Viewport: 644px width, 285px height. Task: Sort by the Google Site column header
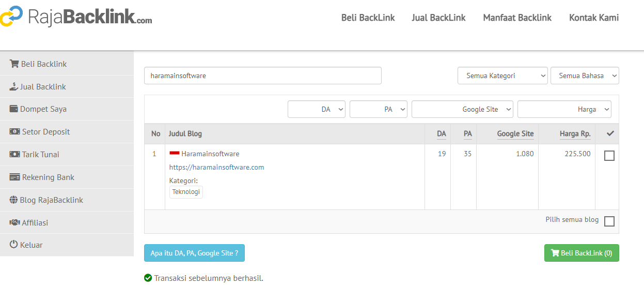[515, 133]
